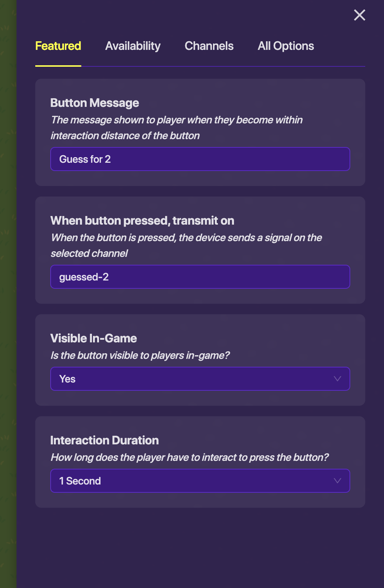The width and height of the screenshot is (384, 588).
Task: Click the Button Message heading
Action: 94,103
